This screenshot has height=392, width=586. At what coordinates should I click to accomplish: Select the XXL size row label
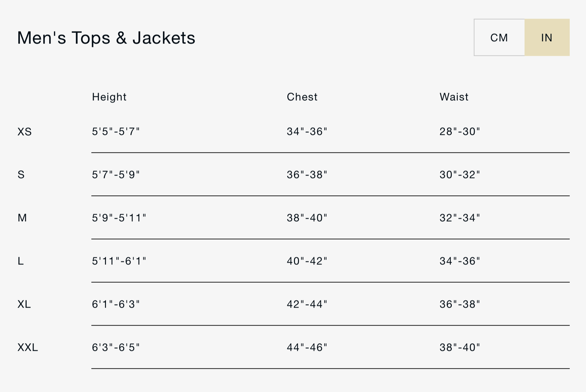point(28,347)
